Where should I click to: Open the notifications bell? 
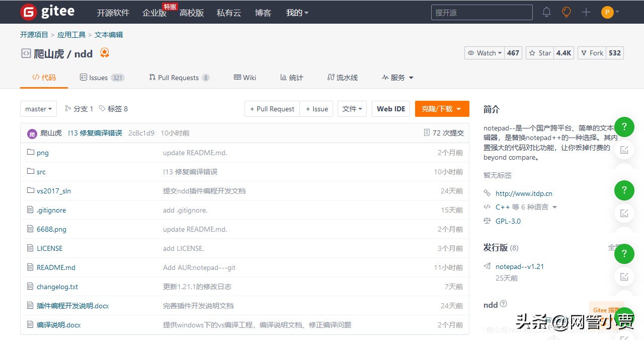(547, 12)
